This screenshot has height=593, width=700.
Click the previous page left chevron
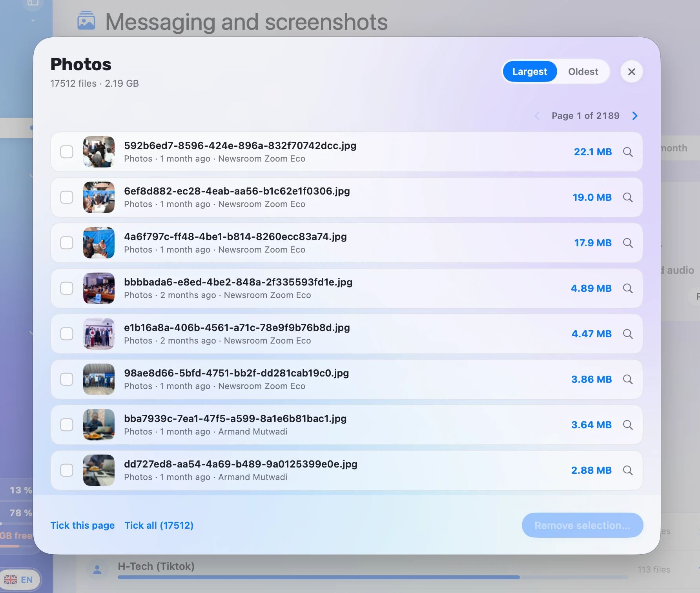(537, 116)
